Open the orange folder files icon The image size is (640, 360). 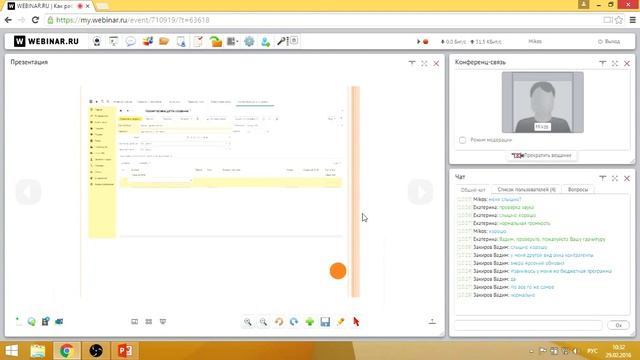[164, 41]
